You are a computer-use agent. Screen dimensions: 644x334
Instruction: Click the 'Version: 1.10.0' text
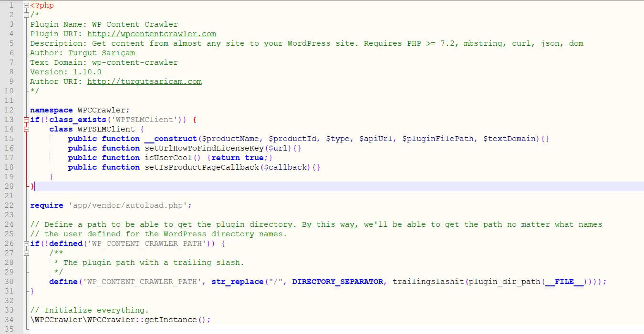pos(66,72)
